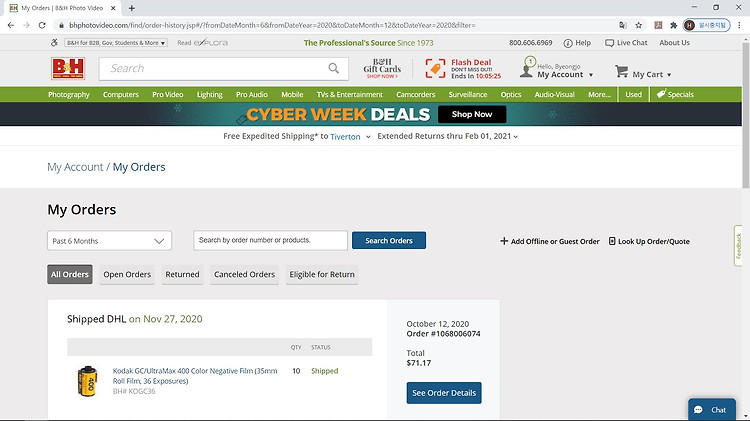
Task: Open the More... categories menu
Action: tap(599, 94)
